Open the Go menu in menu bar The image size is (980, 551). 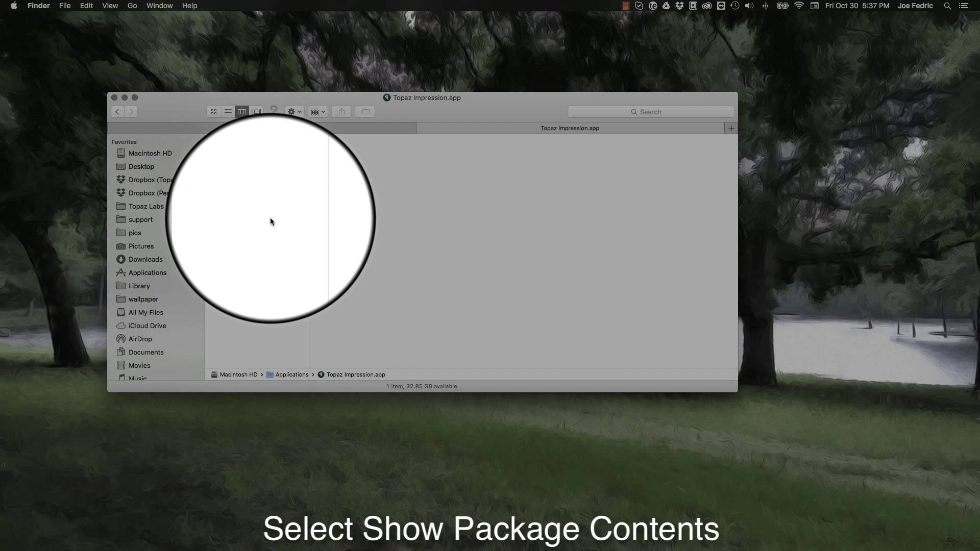pos(132,6)
